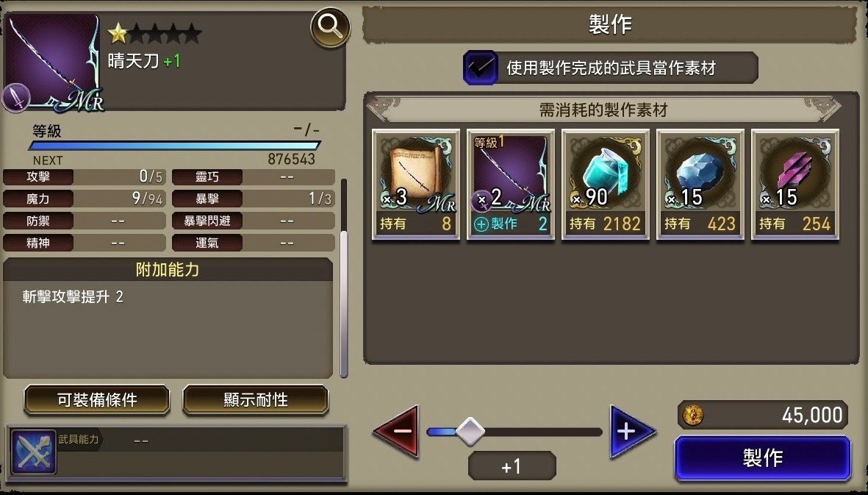Viewport: 868px width, 495px height.
Task: Confirm crafting with the blue 製作 button
Action: click(762, 458)
